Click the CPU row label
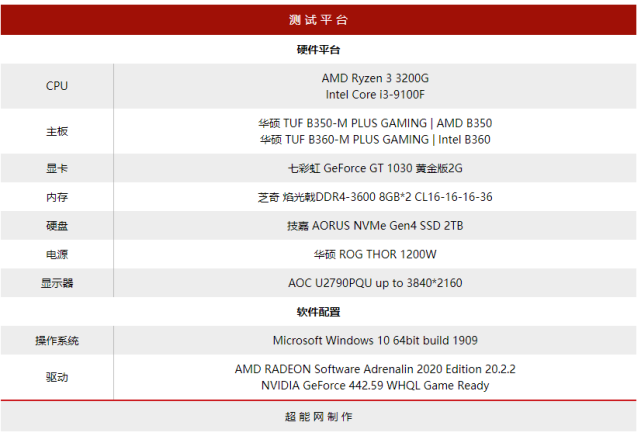The width and height of the screenshot is (641, 436). coord(57,86)
